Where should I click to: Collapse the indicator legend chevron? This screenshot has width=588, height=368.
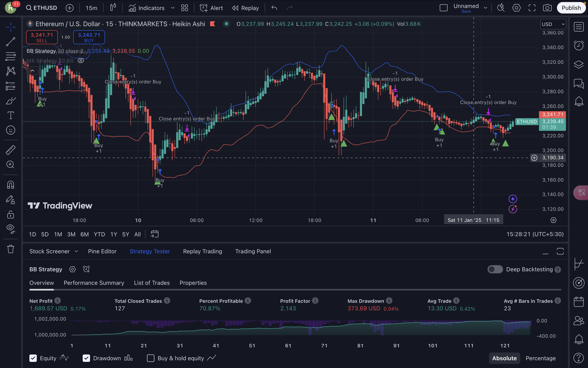coord(32,71)
